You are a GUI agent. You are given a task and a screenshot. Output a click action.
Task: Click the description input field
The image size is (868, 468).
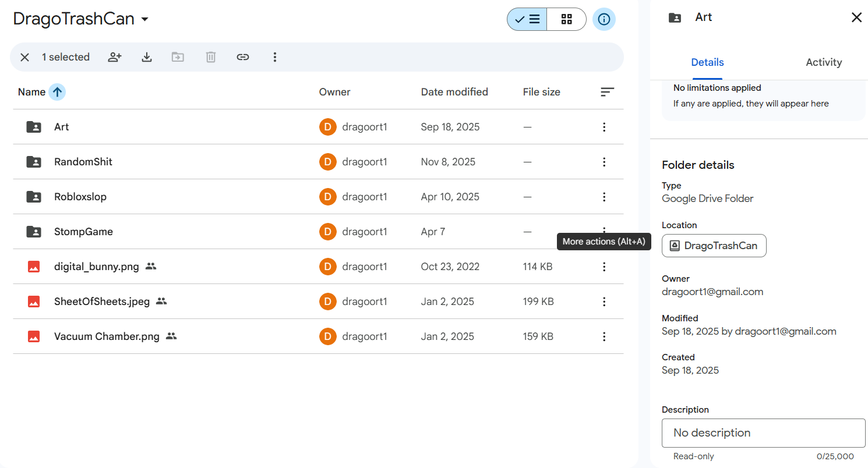click(763, 433)
